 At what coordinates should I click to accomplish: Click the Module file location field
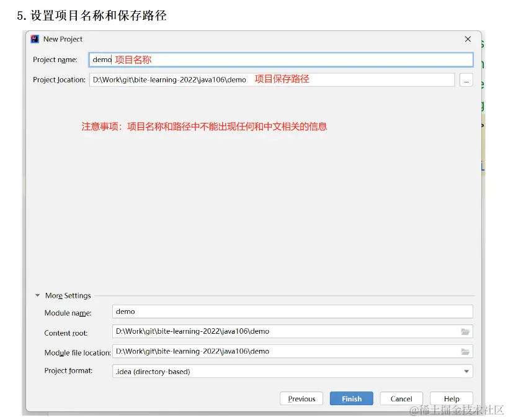pyautogui.click(x=293, y=351)
